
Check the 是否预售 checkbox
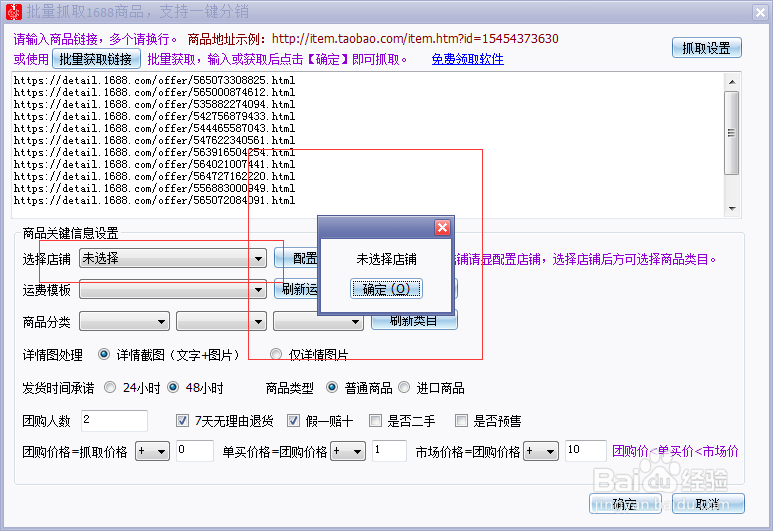(461, 421)
